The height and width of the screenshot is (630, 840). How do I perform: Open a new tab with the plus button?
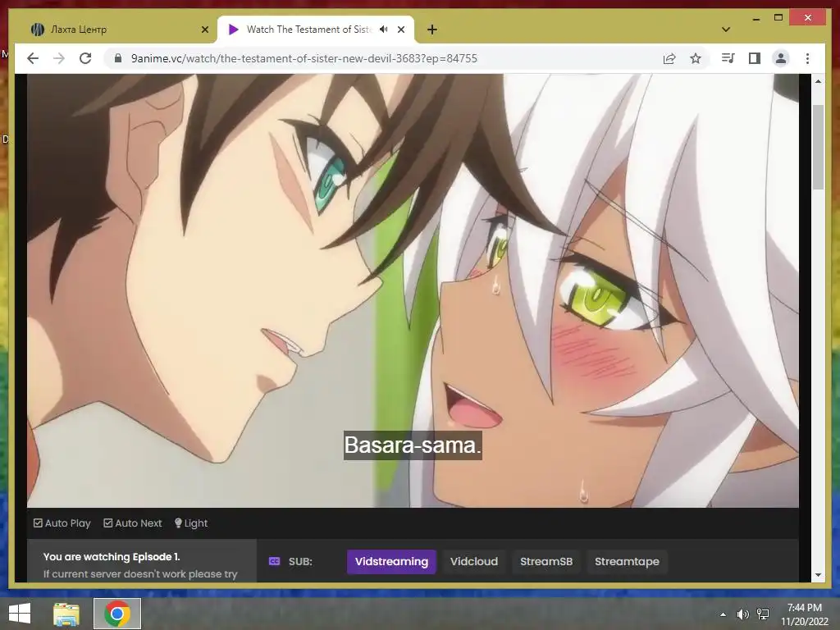coord(432,30)
